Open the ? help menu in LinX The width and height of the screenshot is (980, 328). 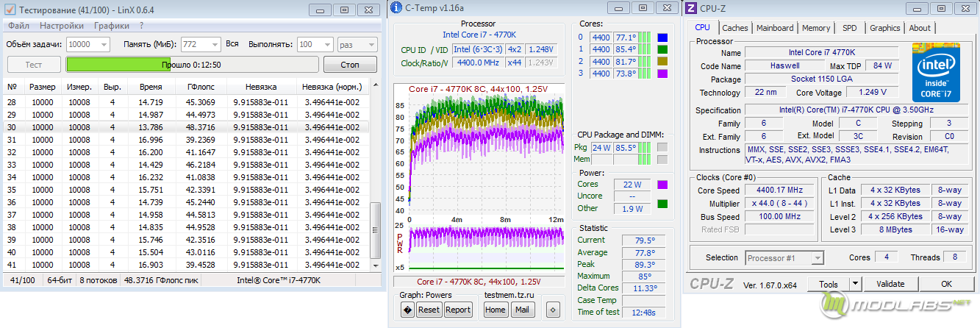point(141,26)
